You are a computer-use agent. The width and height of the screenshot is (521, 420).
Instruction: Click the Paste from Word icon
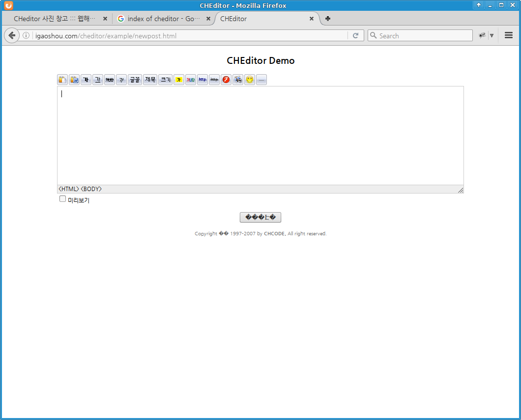pos(74,80)
